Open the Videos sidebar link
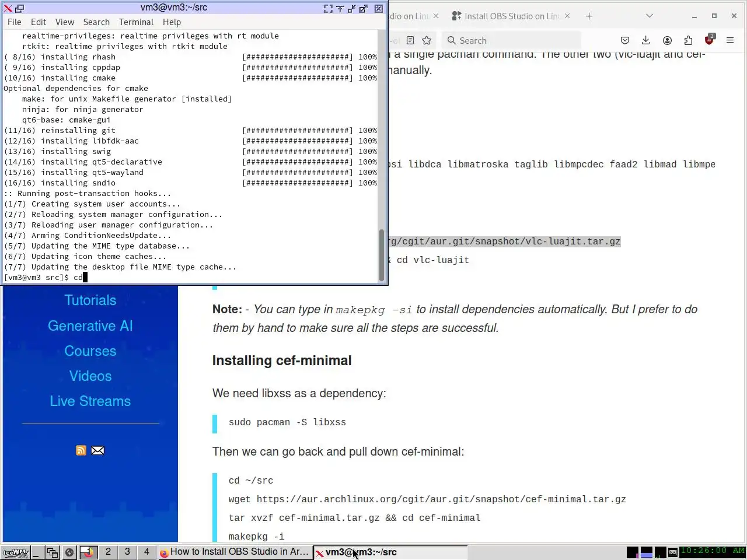Screen dimensions: 747x560 tap(90, 376)
